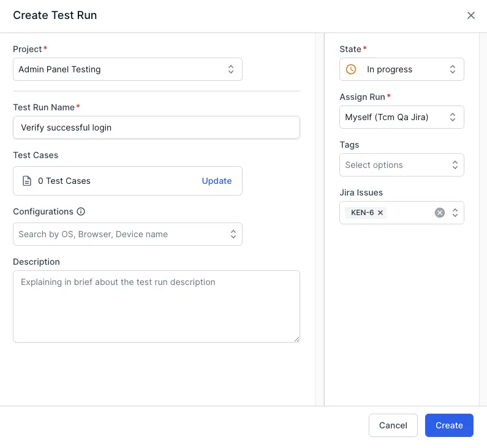The height and width of the screenshot is (448, 487).
Task: Click the Update test cases link
Action: 217,181
